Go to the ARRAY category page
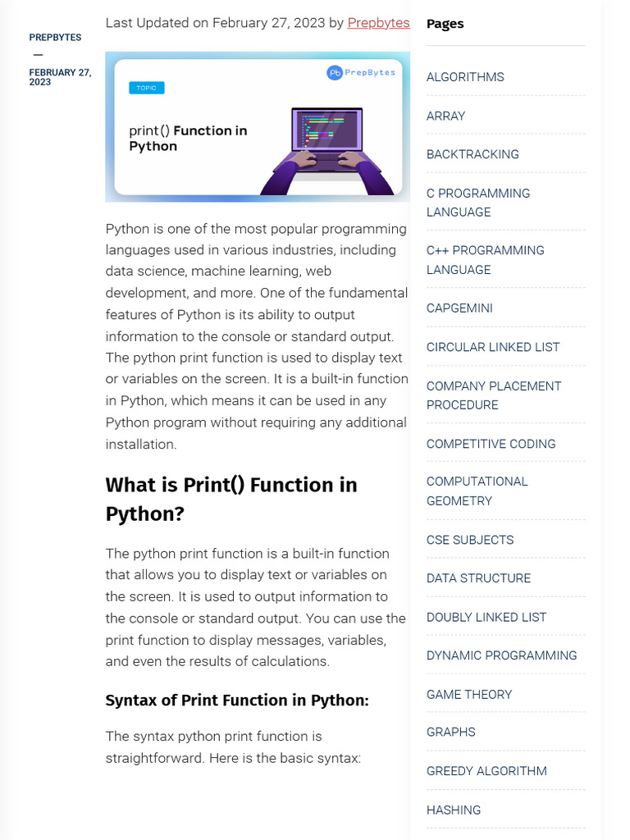 point(445,116)
